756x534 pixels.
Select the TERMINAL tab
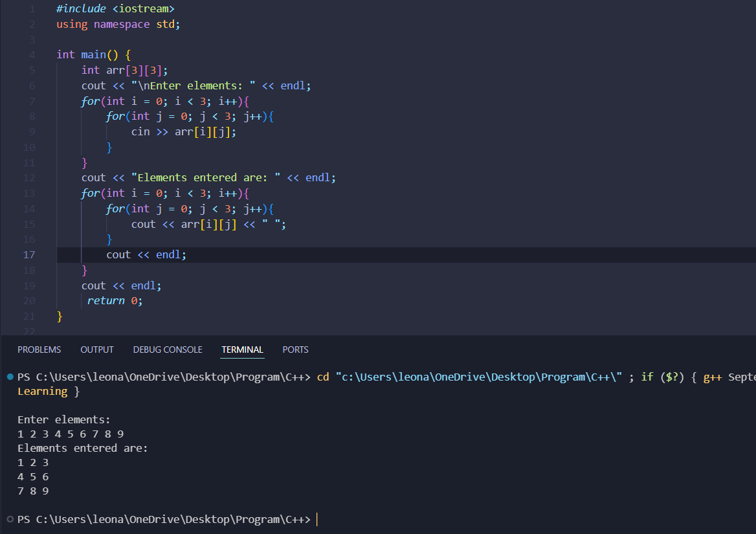coord(243,350)
